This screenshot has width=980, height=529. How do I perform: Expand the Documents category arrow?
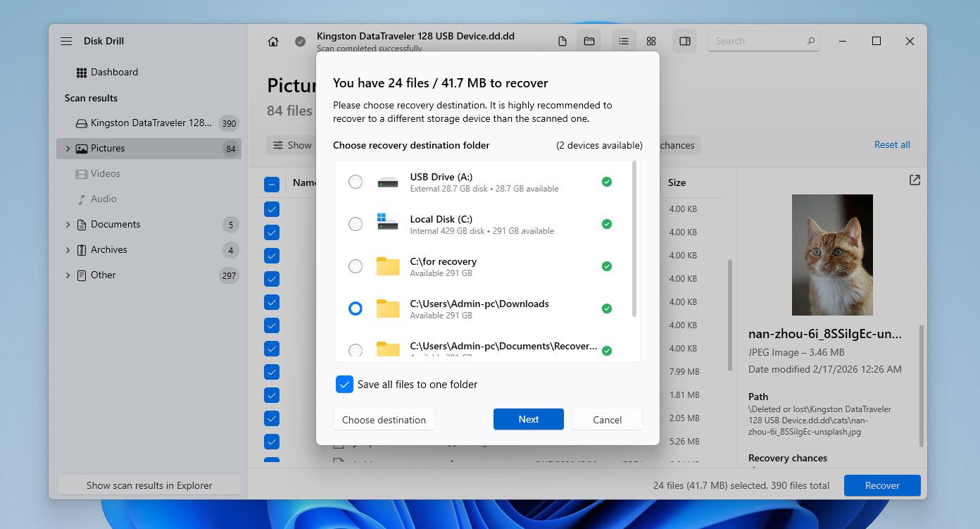click(x=68, y=225)
